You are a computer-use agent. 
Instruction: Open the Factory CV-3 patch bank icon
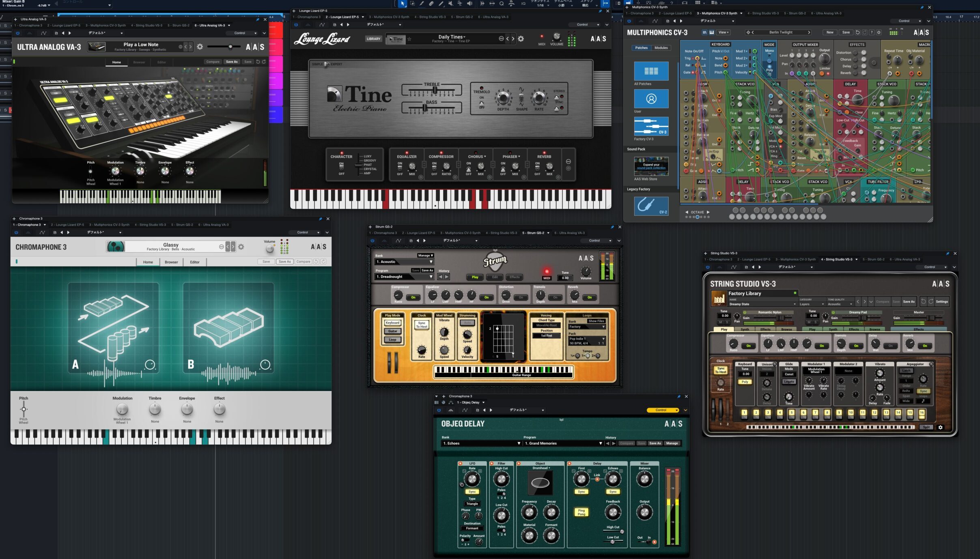pos(651,126)
